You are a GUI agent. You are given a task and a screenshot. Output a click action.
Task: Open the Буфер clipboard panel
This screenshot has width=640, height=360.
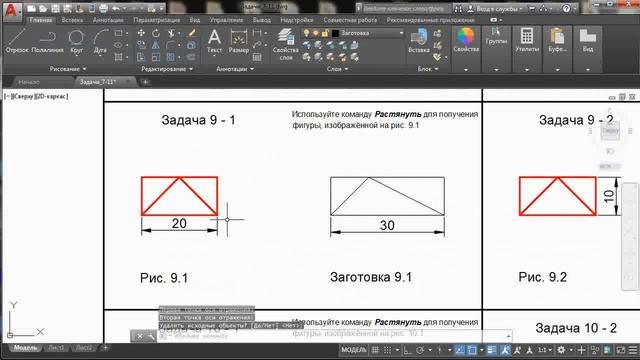(x=557, y=40)
